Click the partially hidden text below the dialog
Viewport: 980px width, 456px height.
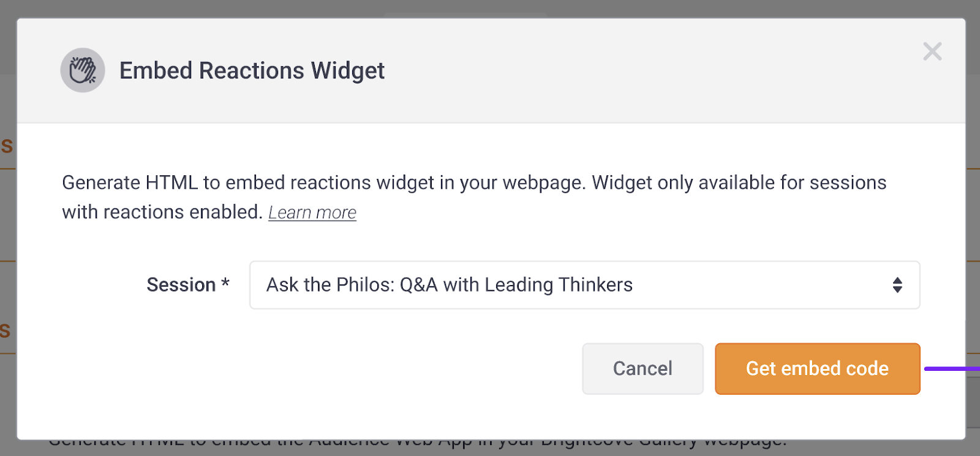point(417,444)
